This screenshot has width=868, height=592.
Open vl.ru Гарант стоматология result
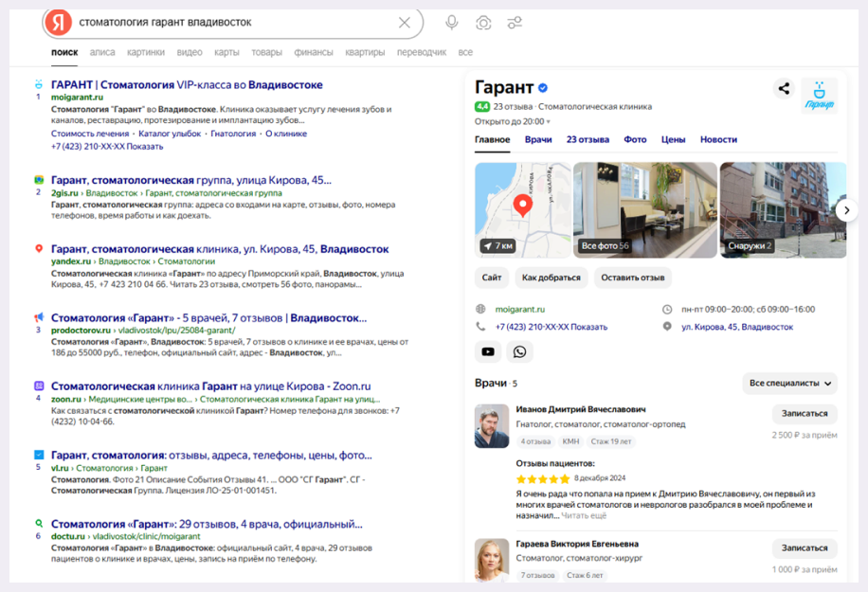pyautogui.click(x=211, y=455)
